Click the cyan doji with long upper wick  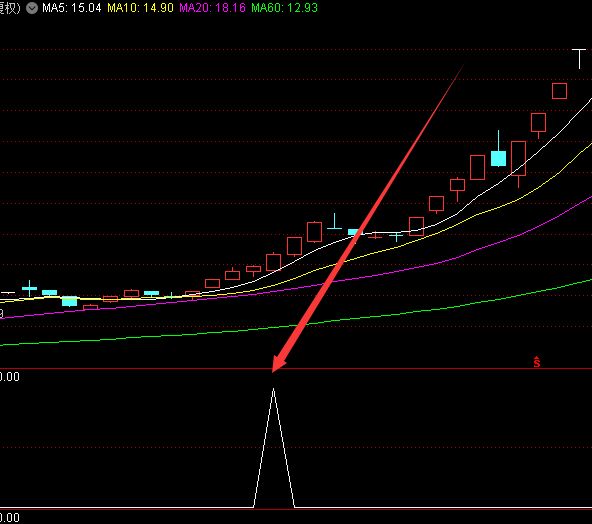tap(335, 222)
